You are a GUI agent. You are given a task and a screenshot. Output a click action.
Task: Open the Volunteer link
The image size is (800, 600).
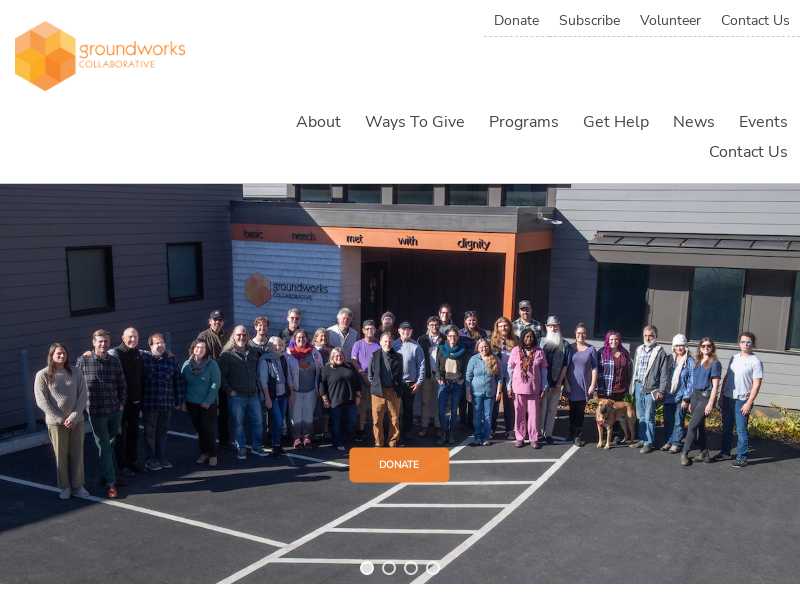pos(670,20)
